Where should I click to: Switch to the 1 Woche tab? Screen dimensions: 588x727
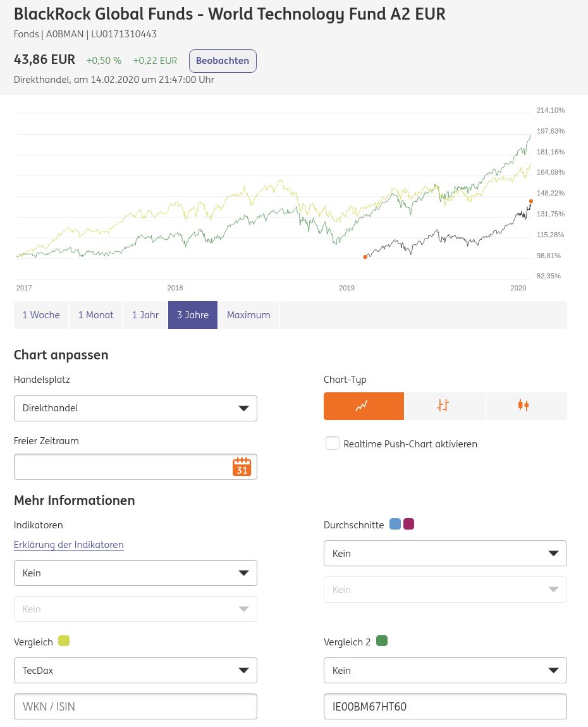click(41, 315)
